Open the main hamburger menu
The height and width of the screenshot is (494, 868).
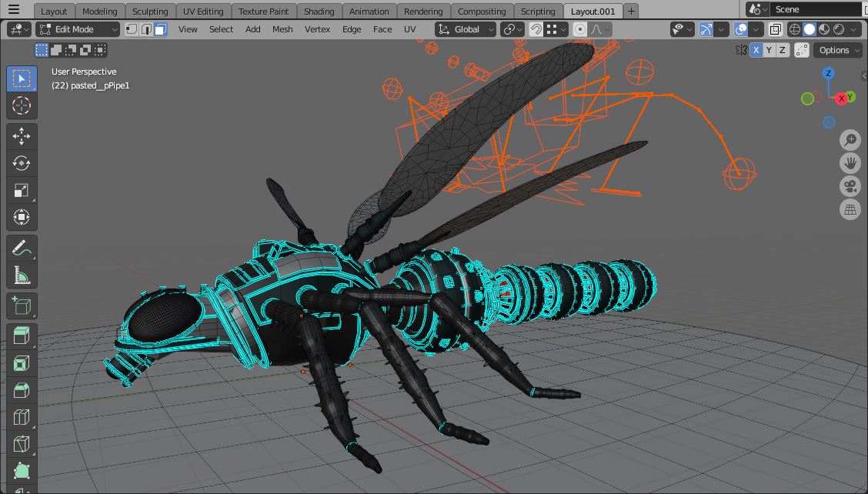14,9
